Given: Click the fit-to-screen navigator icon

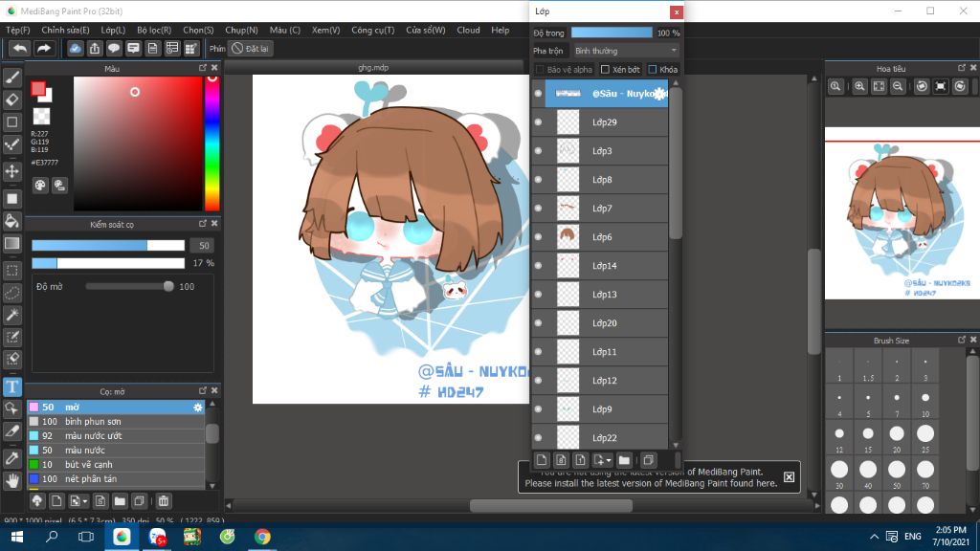Looking at the screenshot, I should pyautogui.click(x=879, y=86).
